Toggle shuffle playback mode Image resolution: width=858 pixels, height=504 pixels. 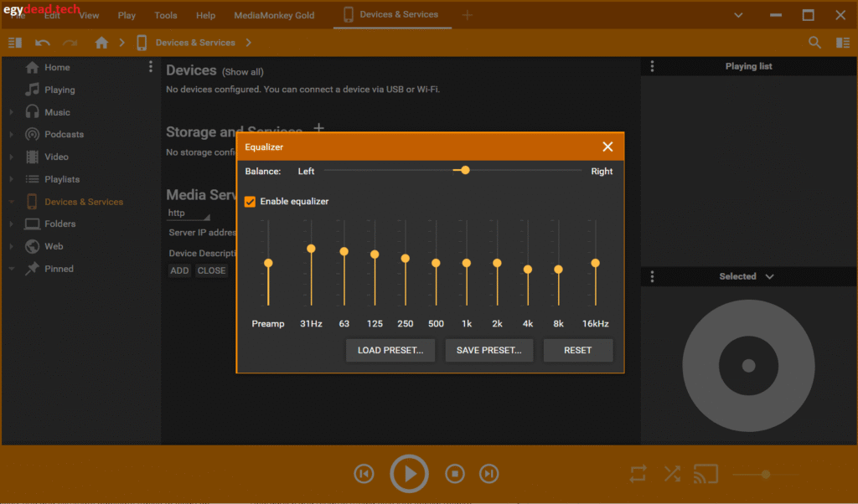(x=671, y=473)
